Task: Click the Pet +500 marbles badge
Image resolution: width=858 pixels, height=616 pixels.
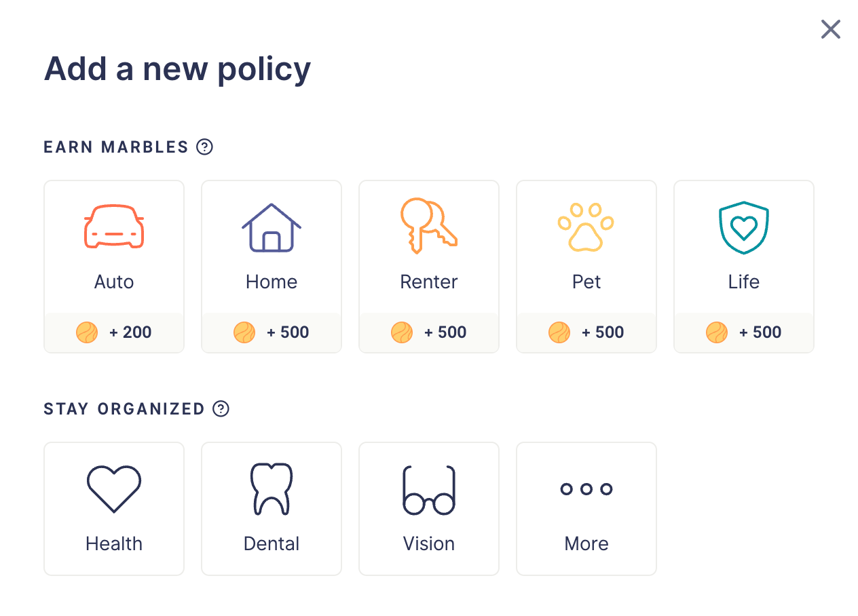Action: tap(586, 332)
